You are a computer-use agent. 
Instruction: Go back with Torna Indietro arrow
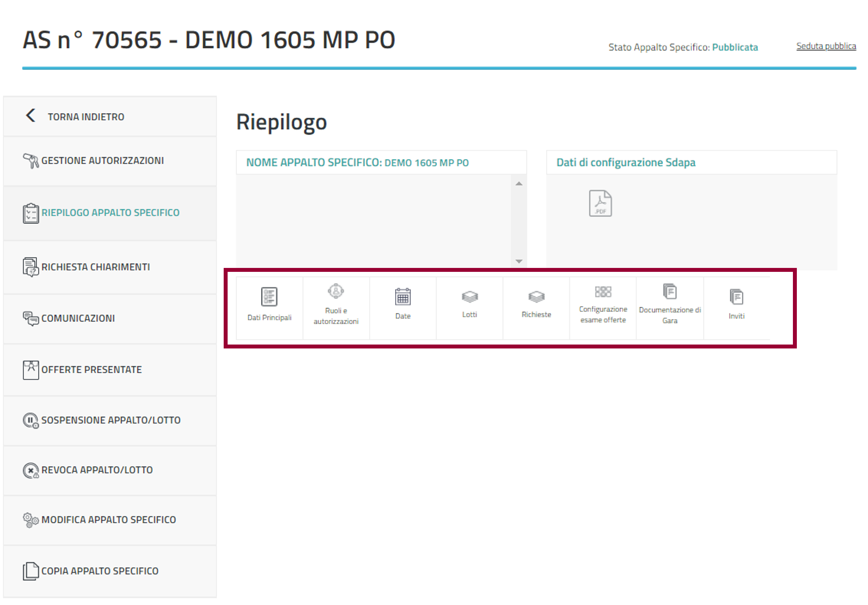click(x=31, y=116)
